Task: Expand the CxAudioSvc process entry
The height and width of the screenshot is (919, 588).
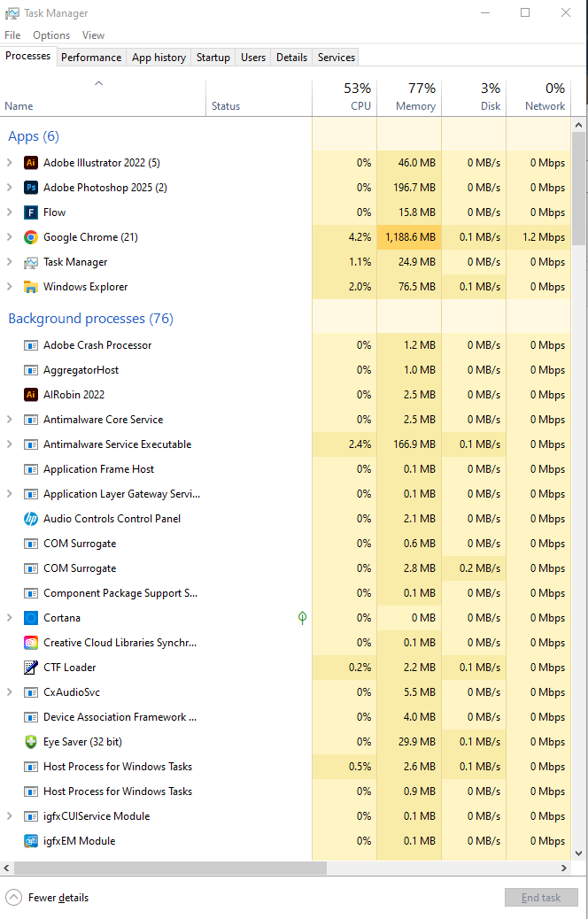Action: (10, 692)
